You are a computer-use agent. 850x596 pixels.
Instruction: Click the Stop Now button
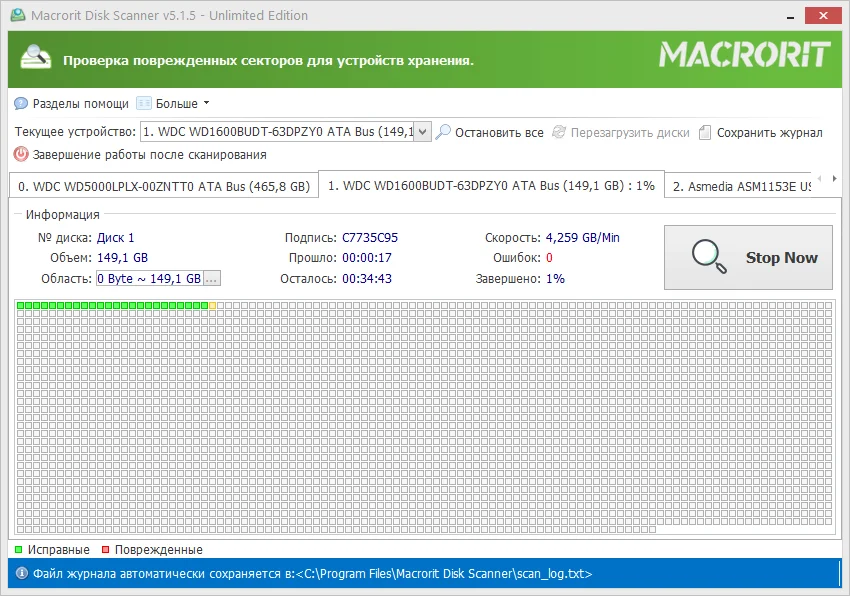coord(749,258)
